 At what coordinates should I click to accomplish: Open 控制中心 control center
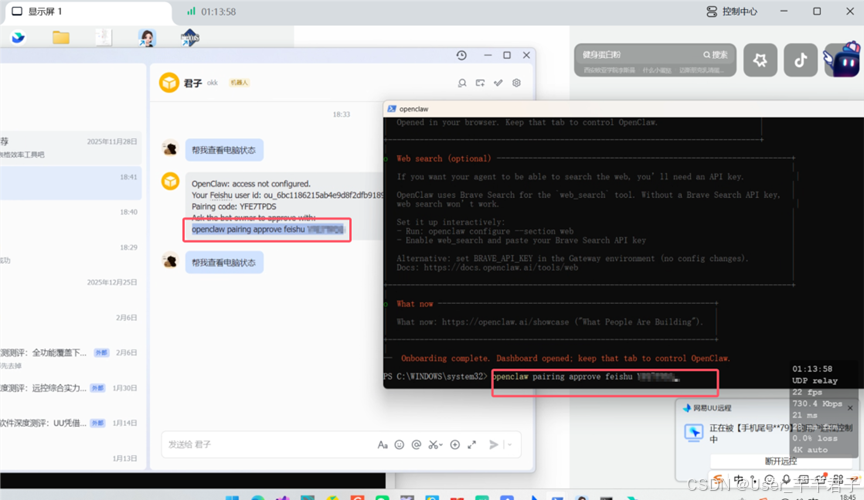tap(732, 12)
